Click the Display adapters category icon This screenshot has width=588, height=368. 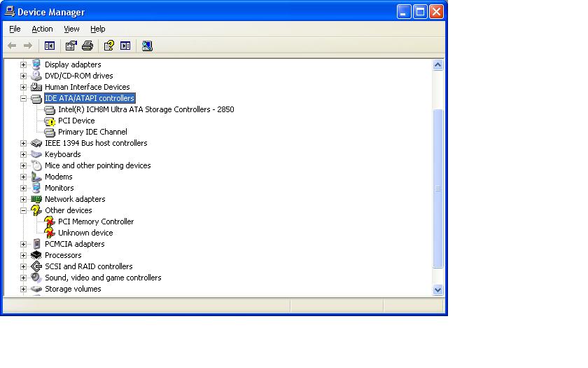tap(36, 64)
